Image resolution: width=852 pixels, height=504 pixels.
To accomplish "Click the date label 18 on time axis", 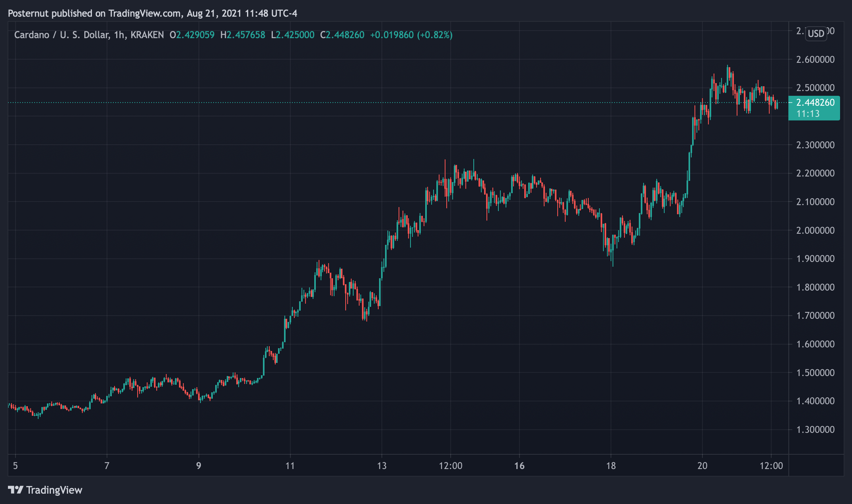I will pos(611,466).
